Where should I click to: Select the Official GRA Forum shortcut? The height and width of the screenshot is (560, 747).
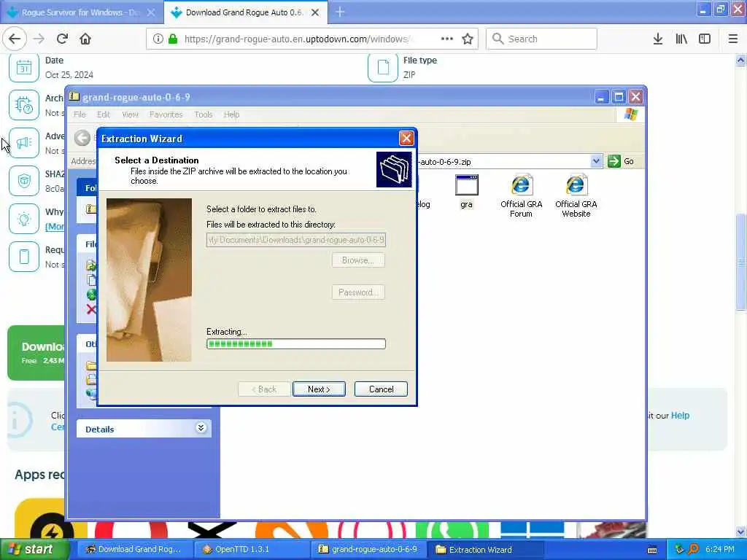click(521, 195)
